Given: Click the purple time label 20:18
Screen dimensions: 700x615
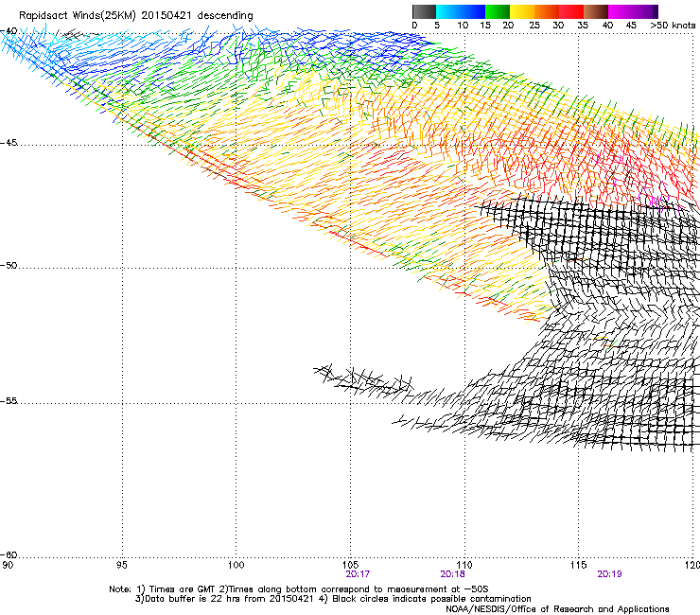Looking at the screenshot, I should pos(452,574).
